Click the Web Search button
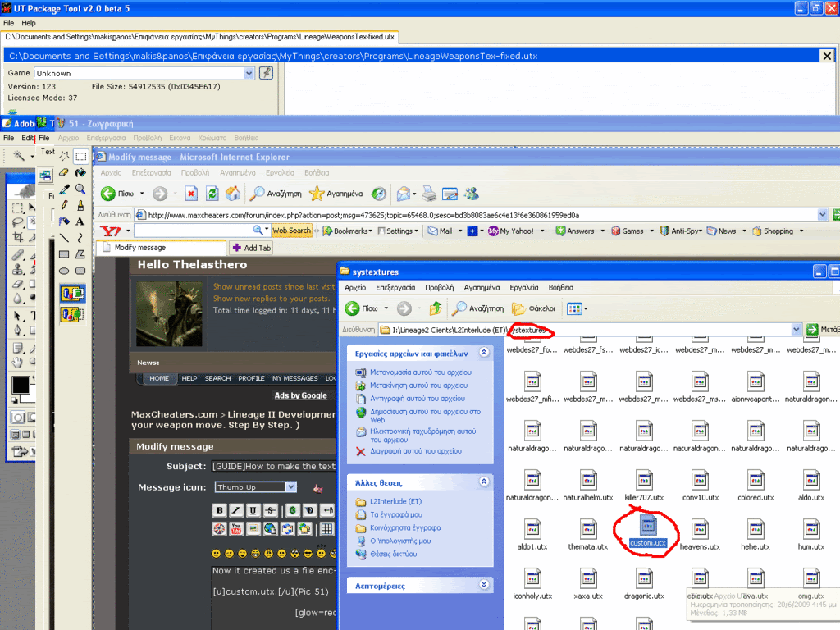Viewport: 840px width, 630px height. 291,231
